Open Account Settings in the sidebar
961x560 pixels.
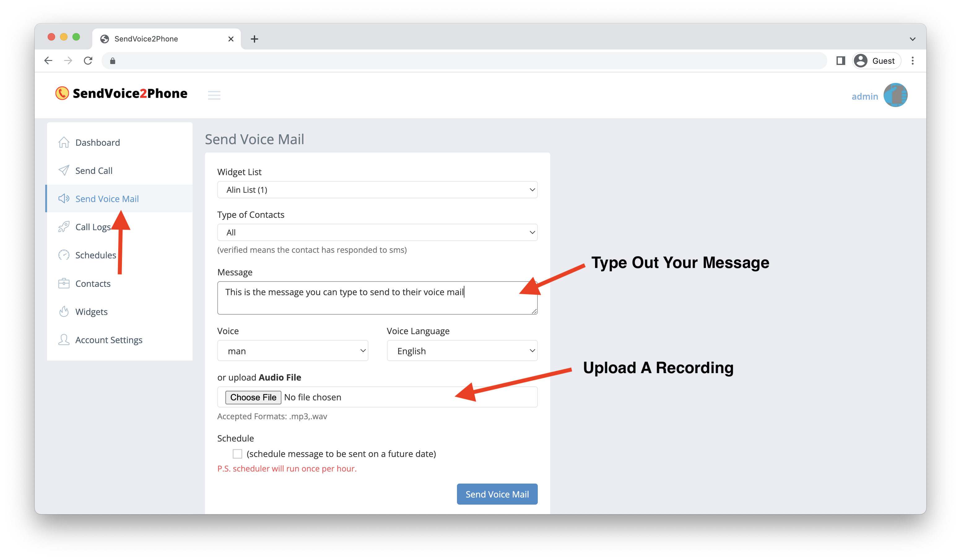(x=120, y=340)
